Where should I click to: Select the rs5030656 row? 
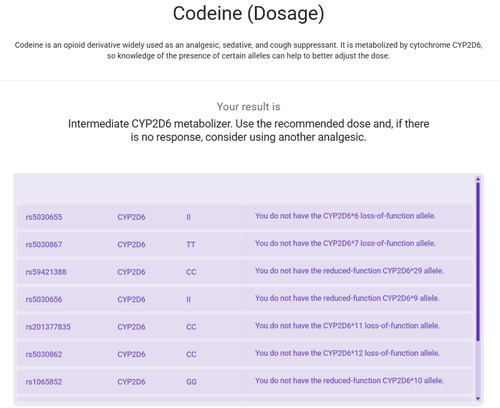pos(245,299)
